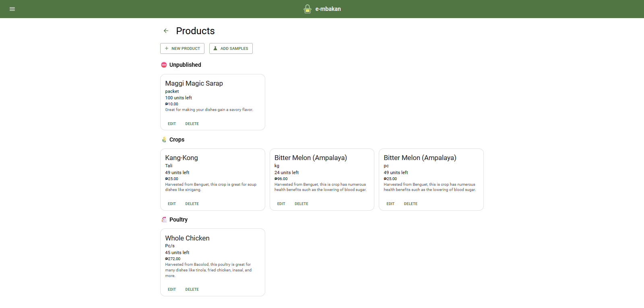
Task: Click the ₱96.00 price
Action: tap(281, 179)
